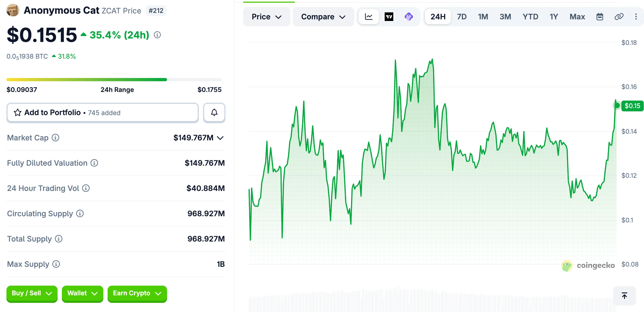Click the ZCAT Price label
This screenshot has height=312, width=644.
(x=121, y=11)
